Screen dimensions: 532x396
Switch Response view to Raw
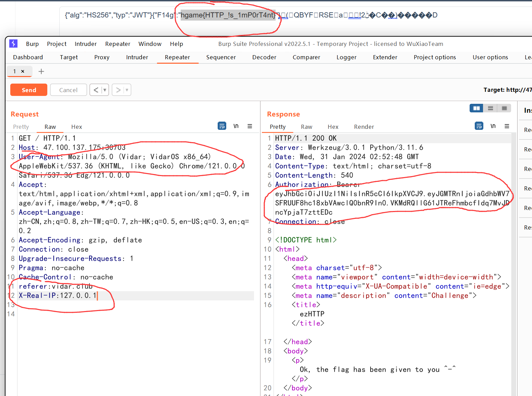[x=306, y=127]
